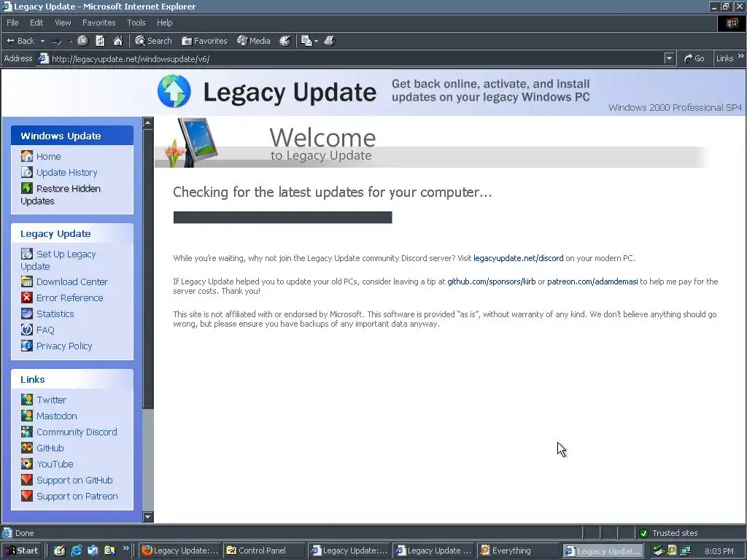Click the Windows 2000 Professional SP4 text

(x=675, y=108)
